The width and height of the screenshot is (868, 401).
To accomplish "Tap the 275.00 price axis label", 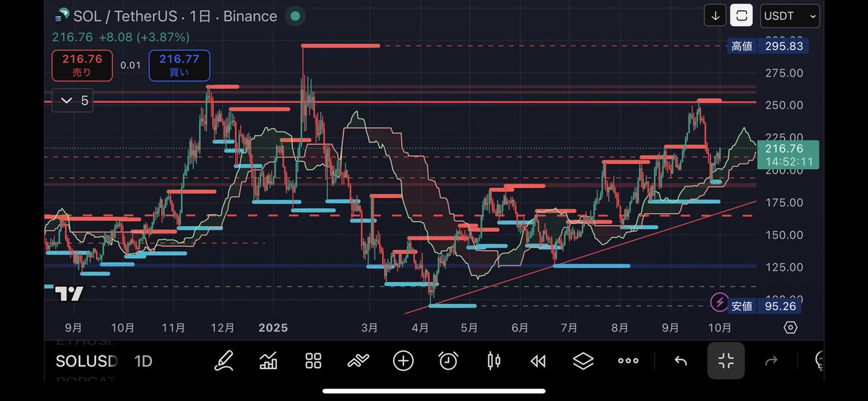I will (784, 73).
